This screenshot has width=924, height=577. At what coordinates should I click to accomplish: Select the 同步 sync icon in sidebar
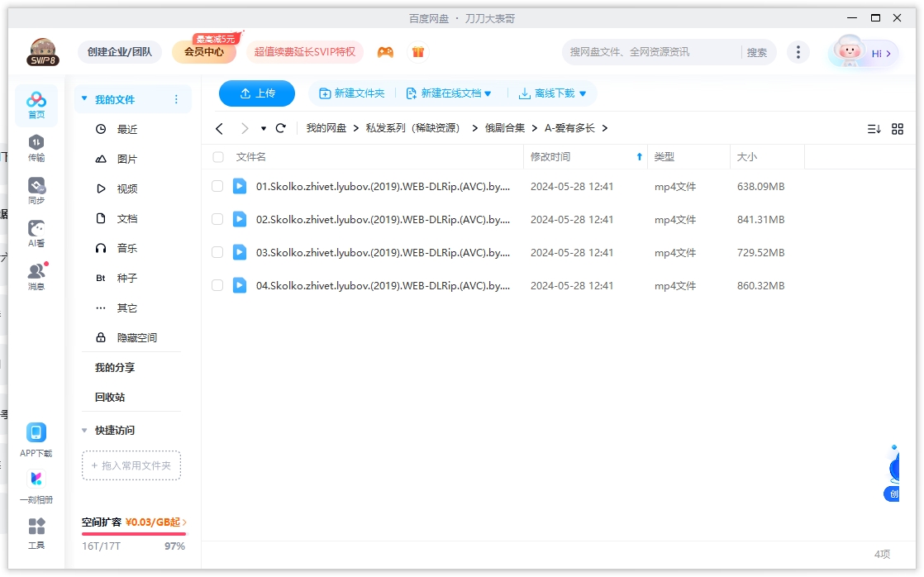36,189
